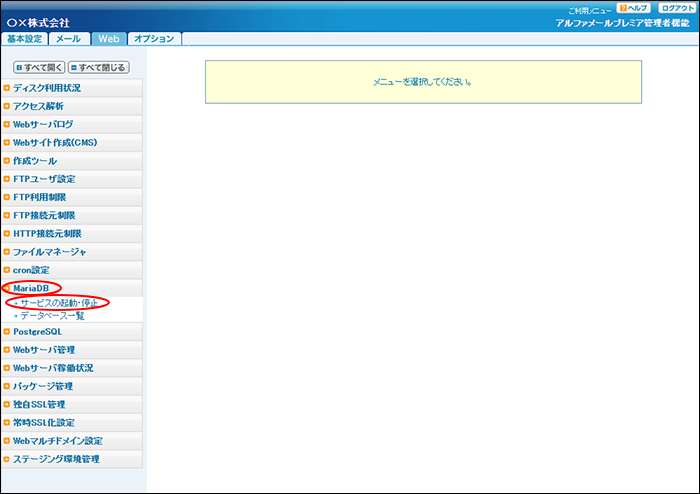The height and width of the screenshot is (494, 700).
Task: Expand the ファイルマネージャ section
Action: (x=50, y=252)
